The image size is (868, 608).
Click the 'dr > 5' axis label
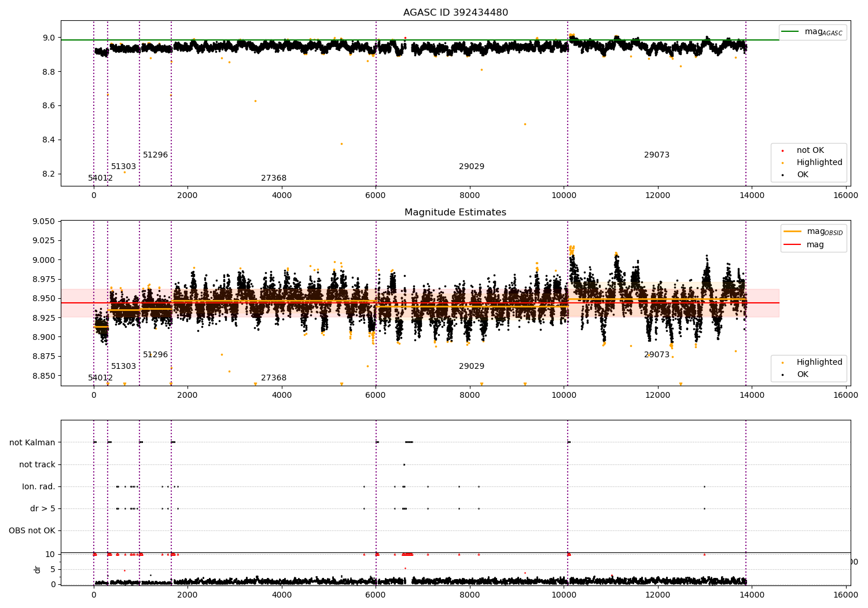[x=43, y=509]
